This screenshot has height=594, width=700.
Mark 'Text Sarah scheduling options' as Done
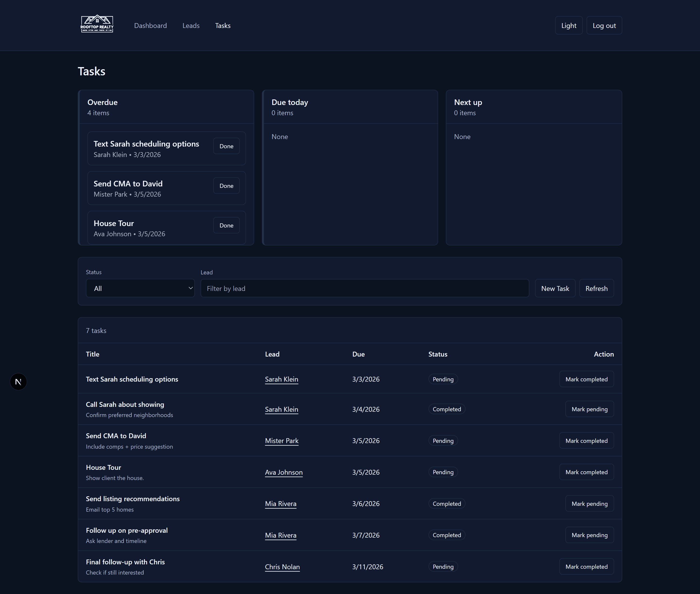point(226,146)
